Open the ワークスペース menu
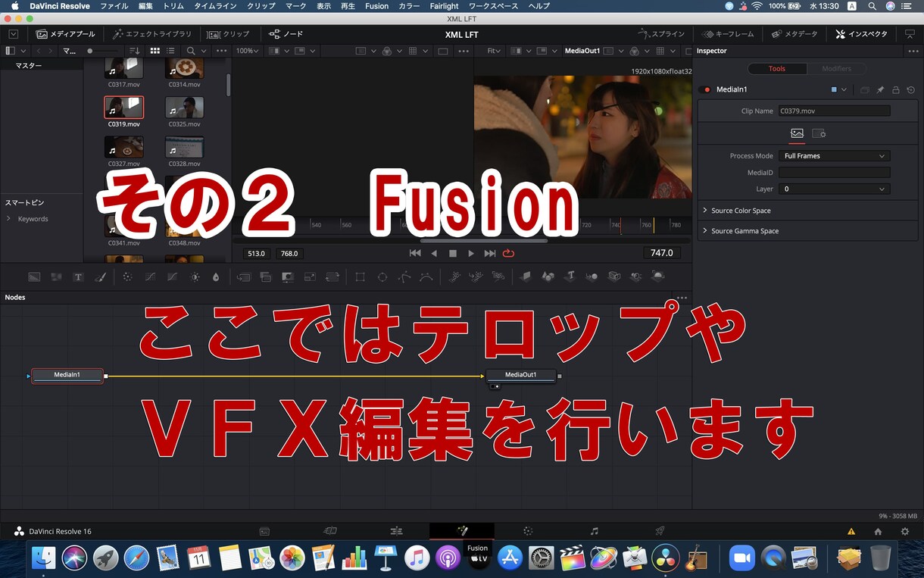 pyautogui.click(x=493, y=6)
